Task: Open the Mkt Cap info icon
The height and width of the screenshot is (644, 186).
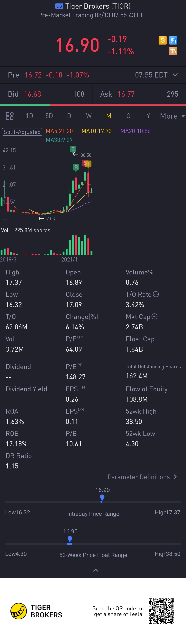Action: coord(155,317)
